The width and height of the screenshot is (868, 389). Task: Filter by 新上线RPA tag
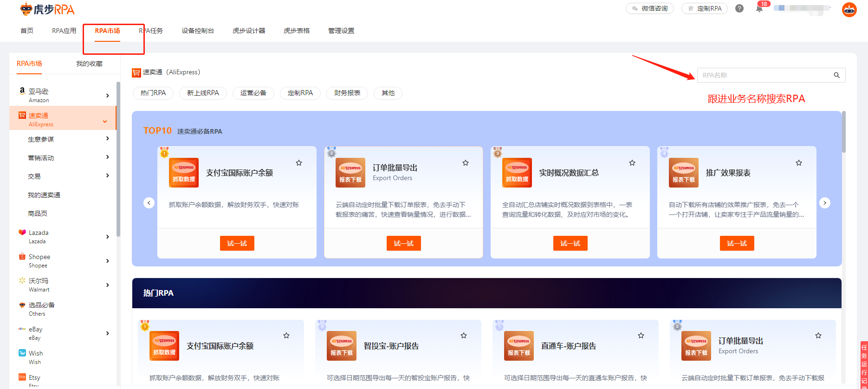click(203, 93)
